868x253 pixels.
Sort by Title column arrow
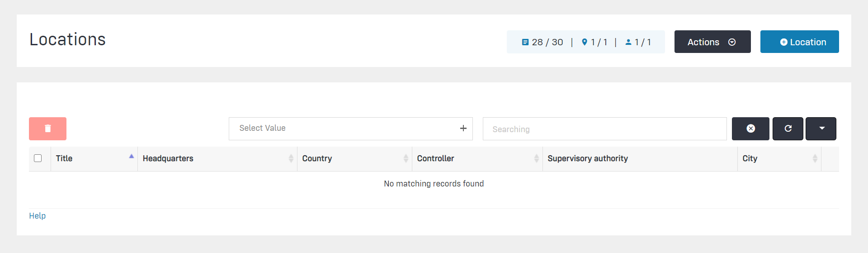pos(131,157)
